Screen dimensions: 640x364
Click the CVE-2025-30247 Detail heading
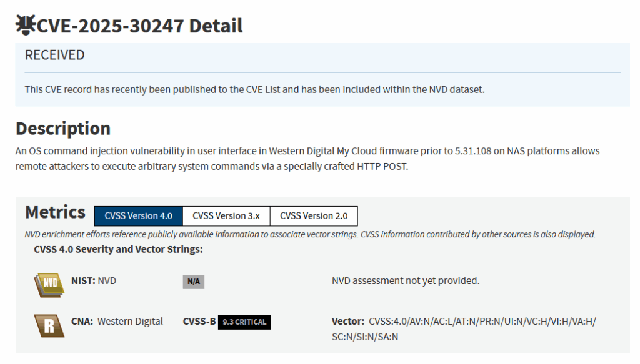point(139,26)
